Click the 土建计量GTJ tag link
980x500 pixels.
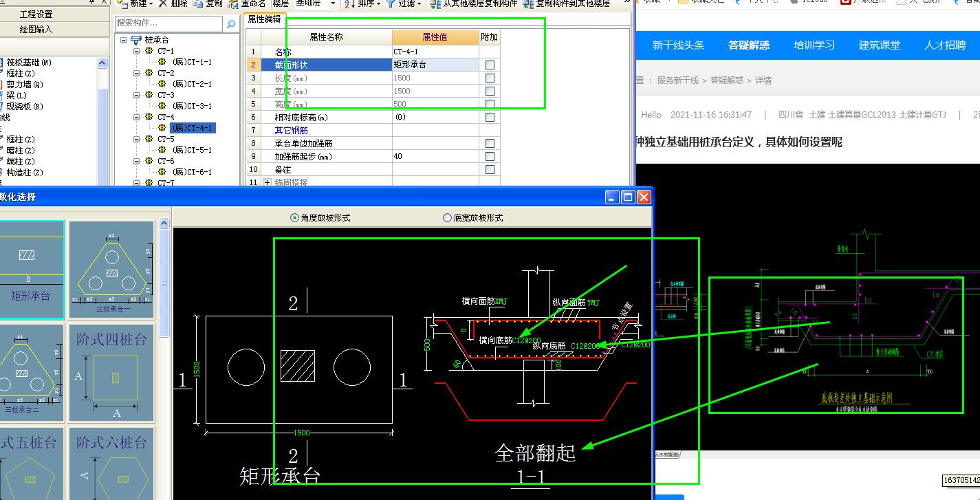(x=923, y=115)
